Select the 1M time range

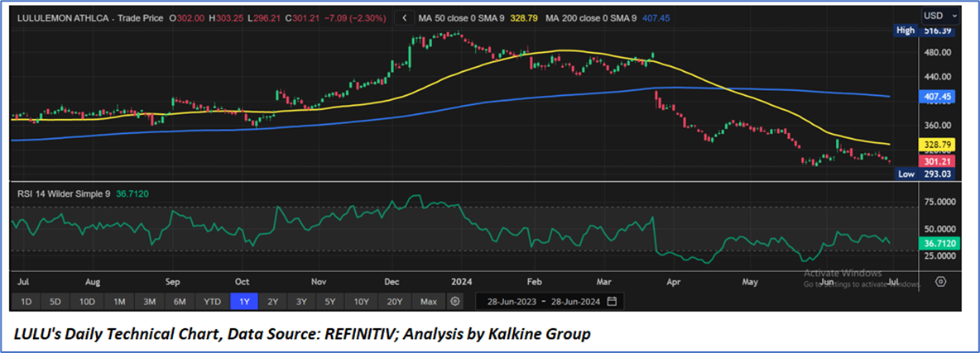118,302
